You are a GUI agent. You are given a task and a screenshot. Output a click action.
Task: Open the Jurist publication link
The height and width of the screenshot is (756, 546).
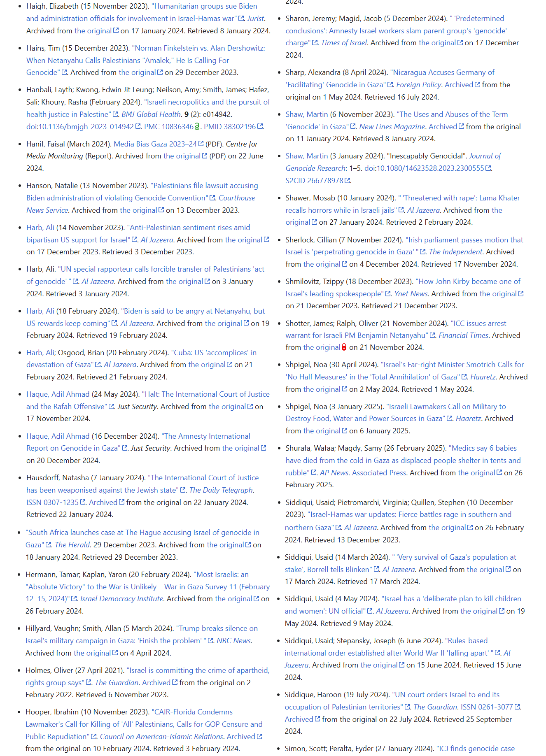(255, 19)
